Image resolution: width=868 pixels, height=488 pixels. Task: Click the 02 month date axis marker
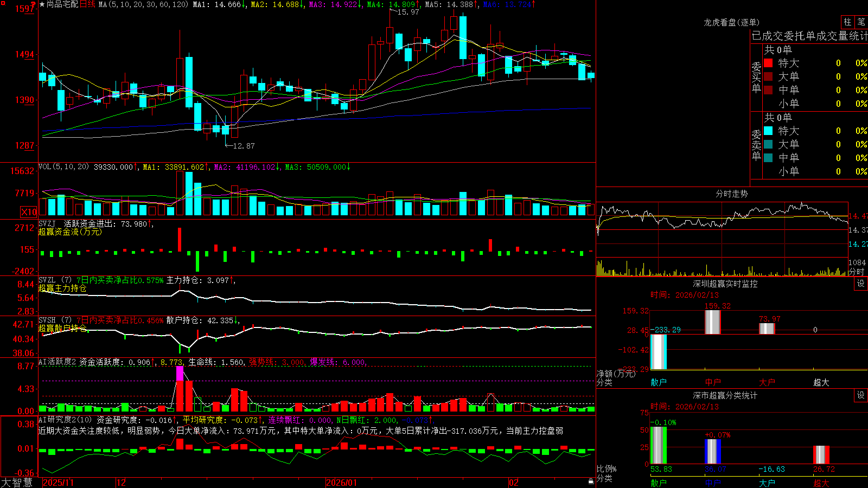pyautogui.click(x=514, y=483)
